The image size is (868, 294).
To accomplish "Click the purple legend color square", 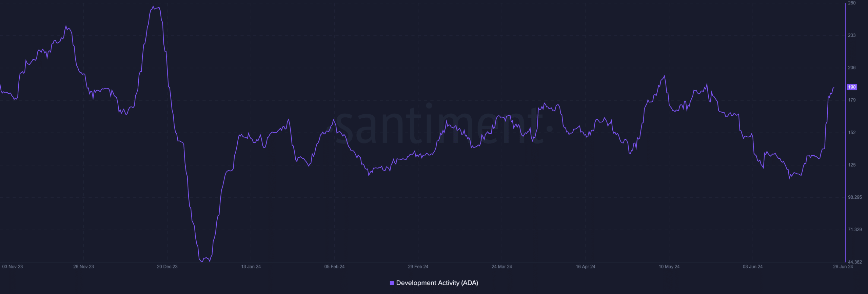I will pos(392,283).
